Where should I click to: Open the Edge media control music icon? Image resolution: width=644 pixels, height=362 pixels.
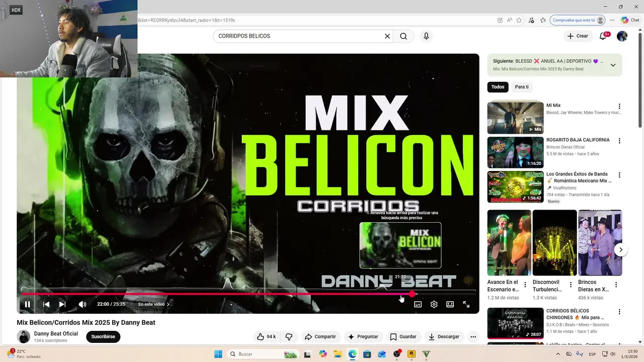click(531, 20)
